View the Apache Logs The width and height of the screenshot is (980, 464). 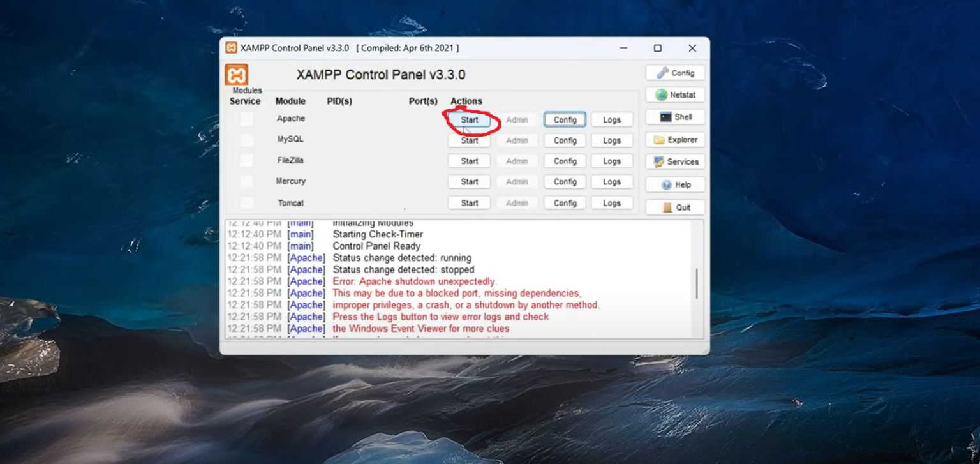(611, 120)
